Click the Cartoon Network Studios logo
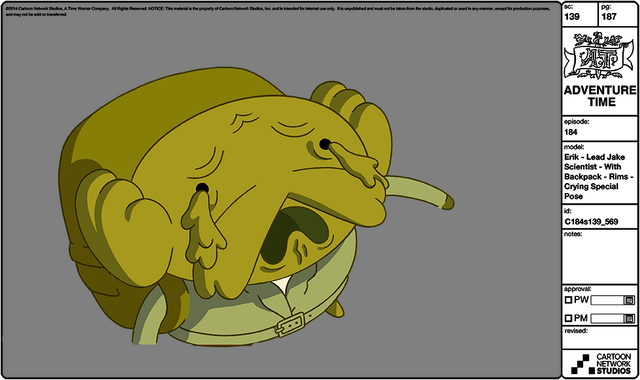 click(601, 364)
